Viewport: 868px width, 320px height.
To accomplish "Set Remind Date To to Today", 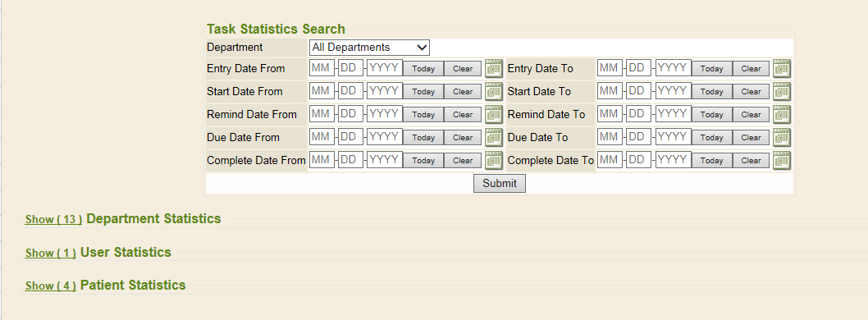I will coord(711,115).
